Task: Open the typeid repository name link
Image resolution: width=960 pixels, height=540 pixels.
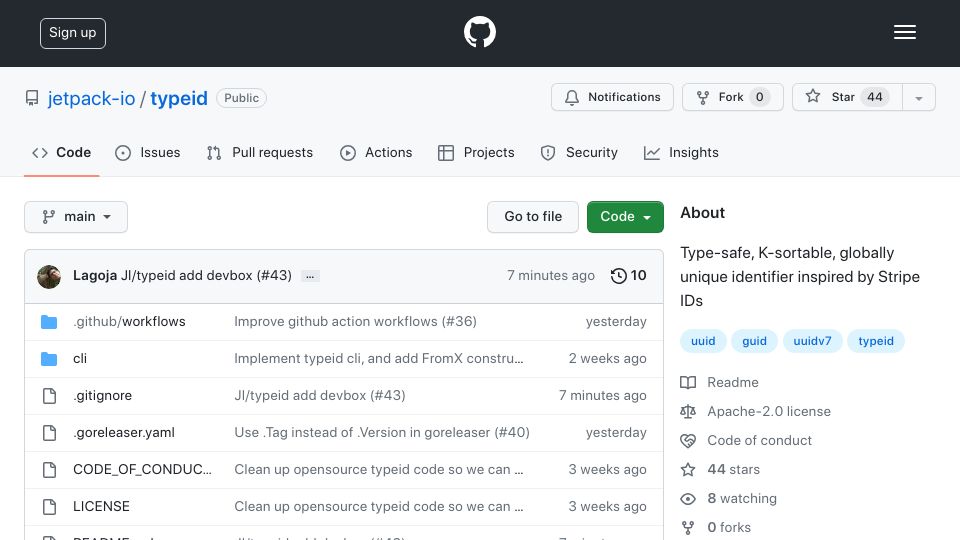Action: click(x=179, y=99)
